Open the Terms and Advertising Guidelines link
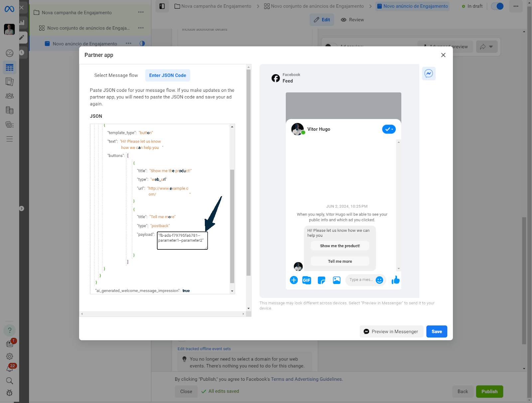 306,379
